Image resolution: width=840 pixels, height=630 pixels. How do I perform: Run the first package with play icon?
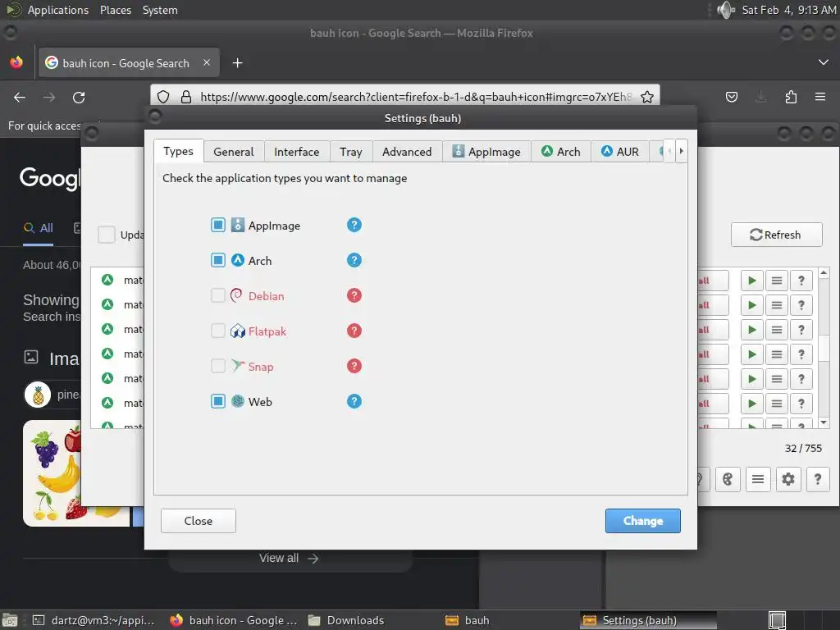coord(751,281)
